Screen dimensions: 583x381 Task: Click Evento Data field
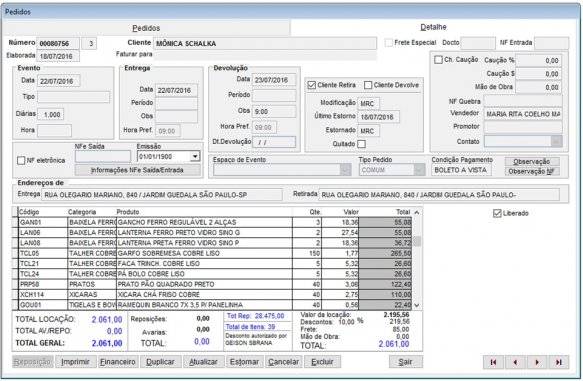coord(59,81)
